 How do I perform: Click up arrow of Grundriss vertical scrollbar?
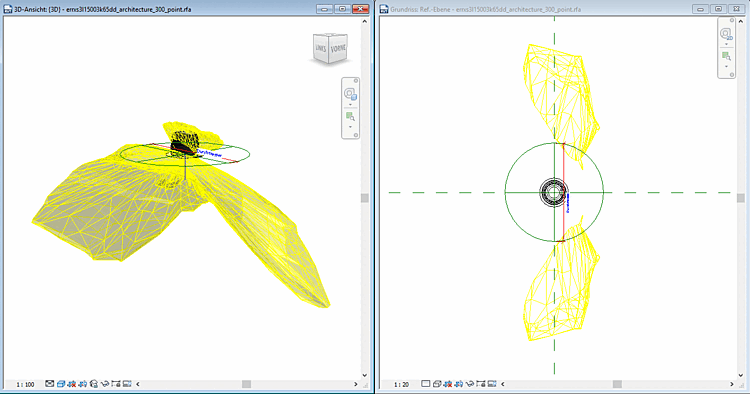[741, 22]
